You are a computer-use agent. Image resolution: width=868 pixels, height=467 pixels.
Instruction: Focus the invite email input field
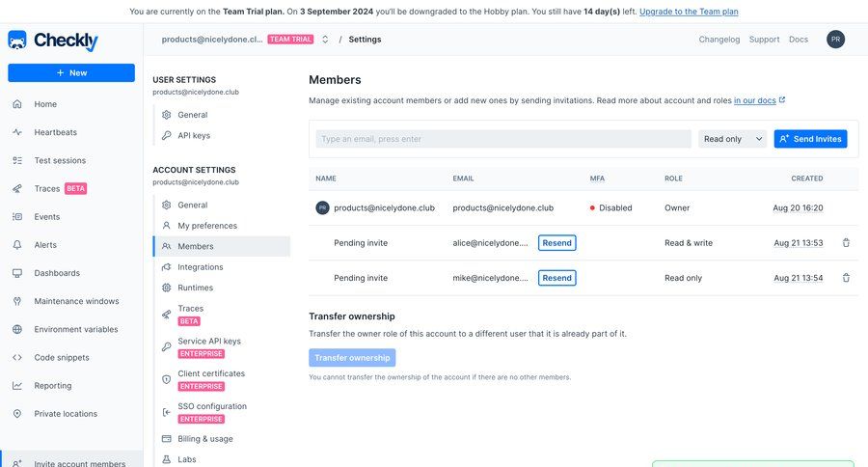coord(503,139)
